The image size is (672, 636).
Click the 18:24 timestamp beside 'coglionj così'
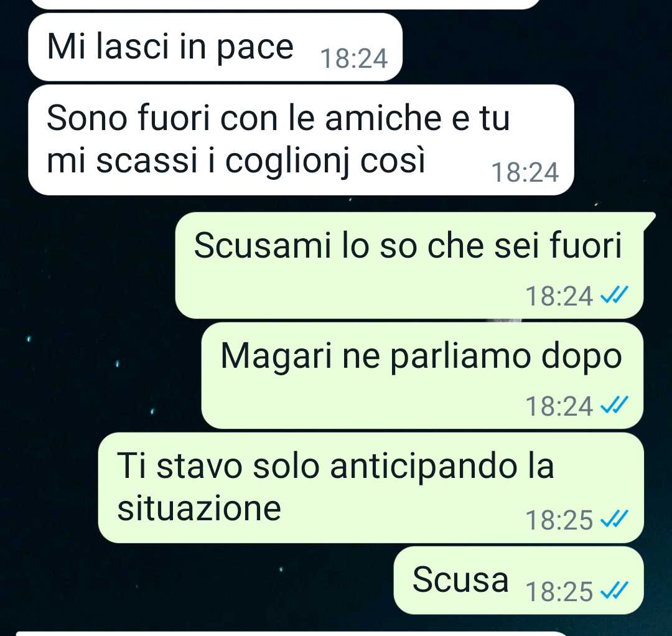[x=525, y=173]
